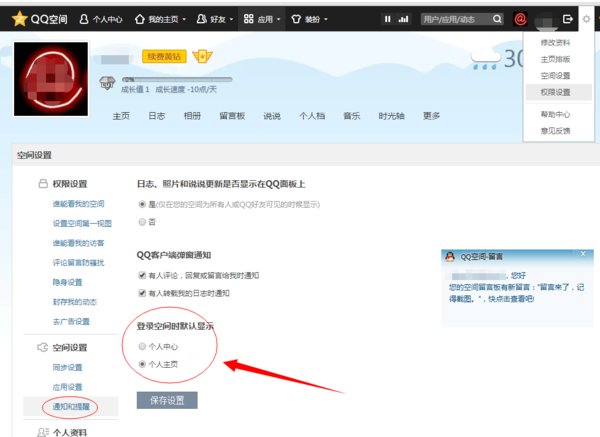Screen dimensions: 600x437
Task: Open the 设置空间第一视图 sidebar link
Action: (82, 223)
